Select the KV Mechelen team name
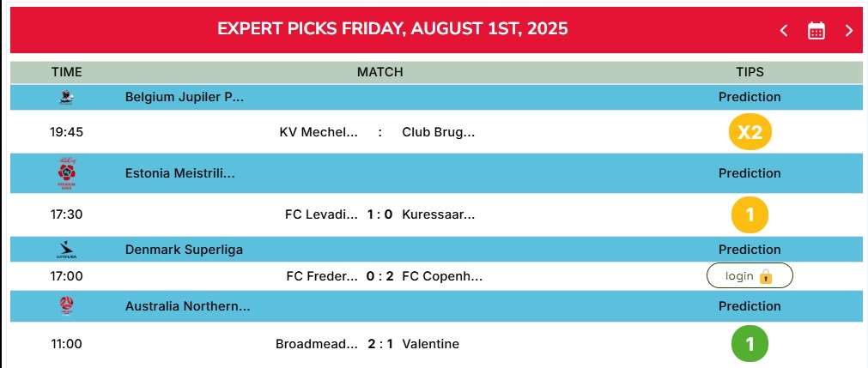Image resolution: width=868 pixels, height=368 pixels. click(319, 132)
